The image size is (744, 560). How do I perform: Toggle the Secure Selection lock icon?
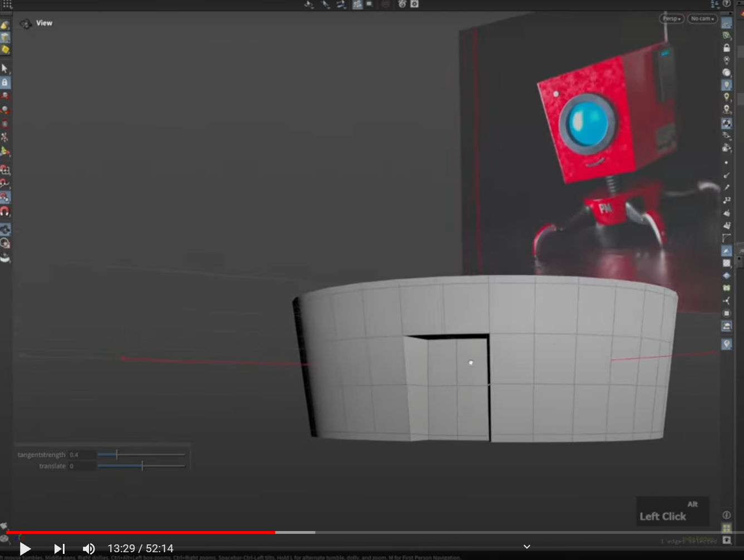coord(5,82)
